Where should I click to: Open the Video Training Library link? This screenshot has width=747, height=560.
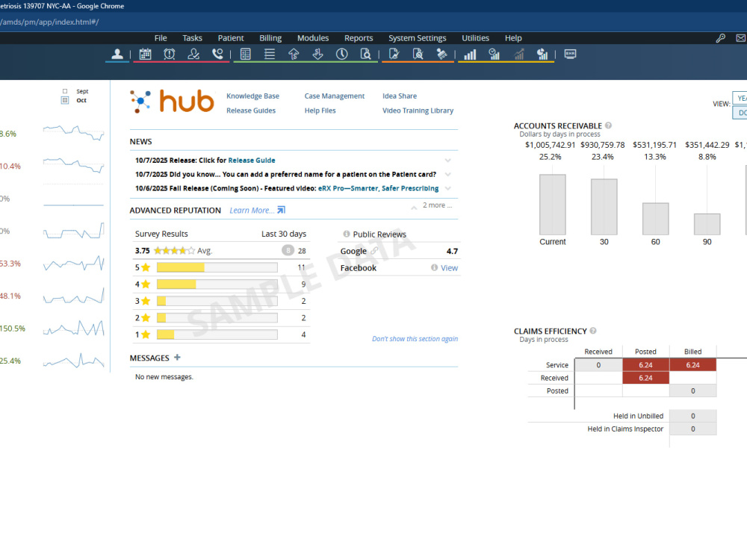tap(418, 111)
